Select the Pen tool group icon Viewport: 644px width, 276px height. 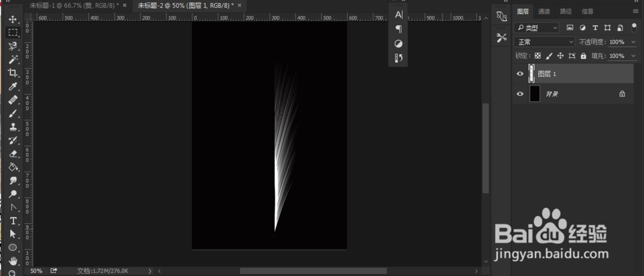(x=13, y=207)
